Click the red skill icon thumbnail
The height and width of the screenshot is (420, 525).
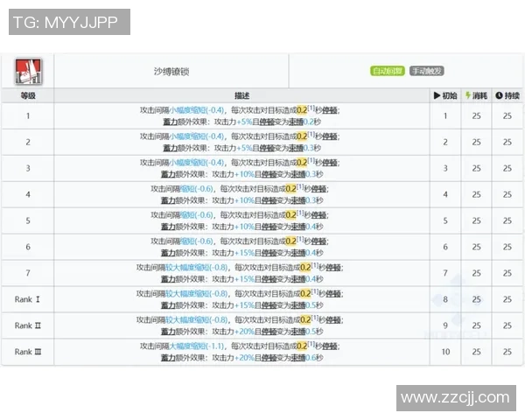click(28, 71)
